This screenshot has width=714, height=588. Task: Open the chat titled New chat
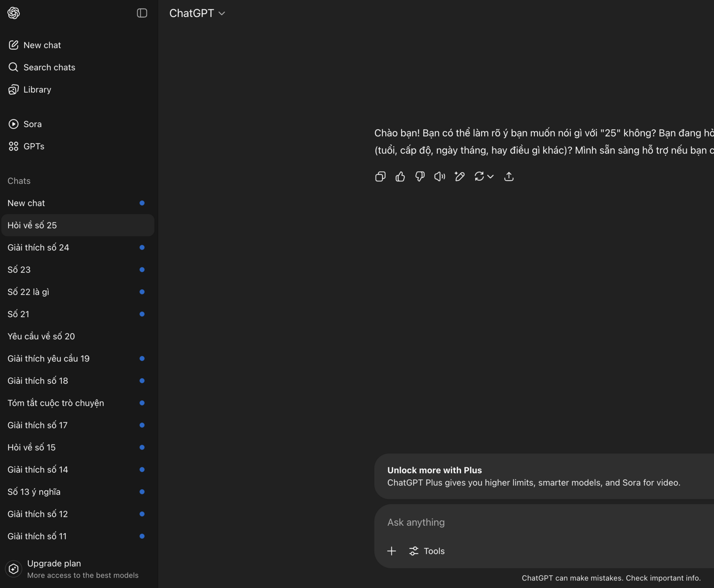78,203
